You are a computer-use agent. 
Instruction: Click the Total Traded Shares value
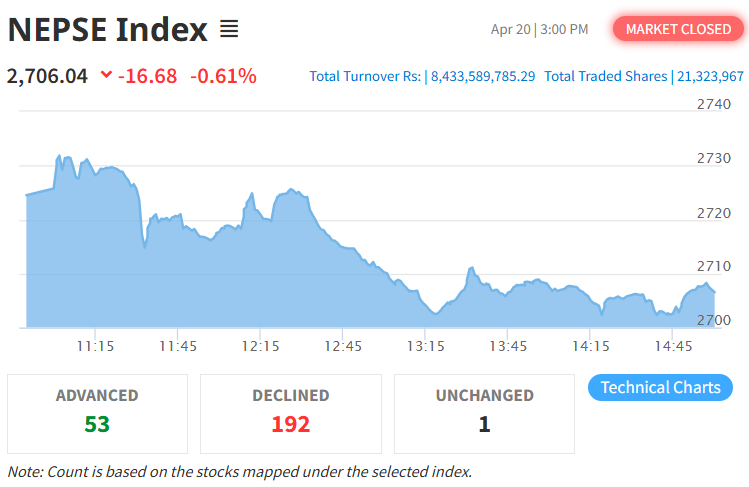pos(708,76)
